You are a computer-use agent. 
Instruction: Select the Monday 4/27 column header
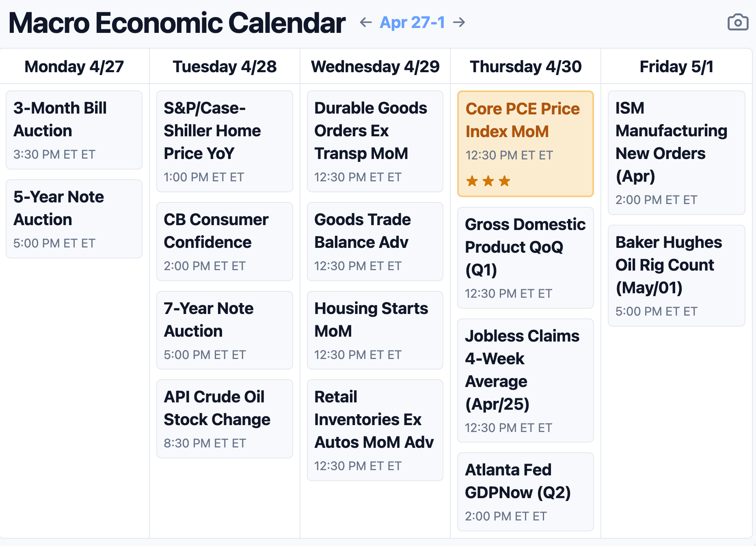(74, 67)
